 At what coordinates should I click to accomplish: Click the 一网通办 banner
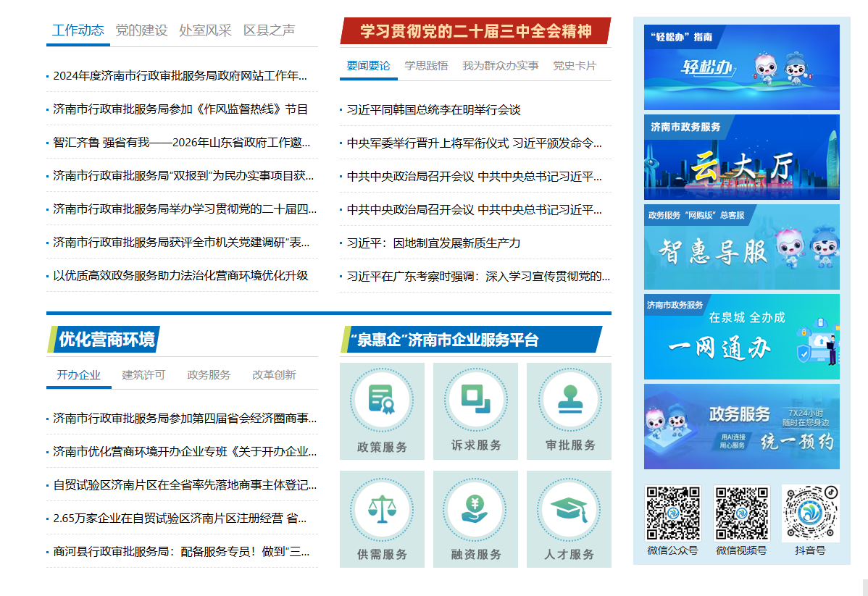[x=741, y=337]
